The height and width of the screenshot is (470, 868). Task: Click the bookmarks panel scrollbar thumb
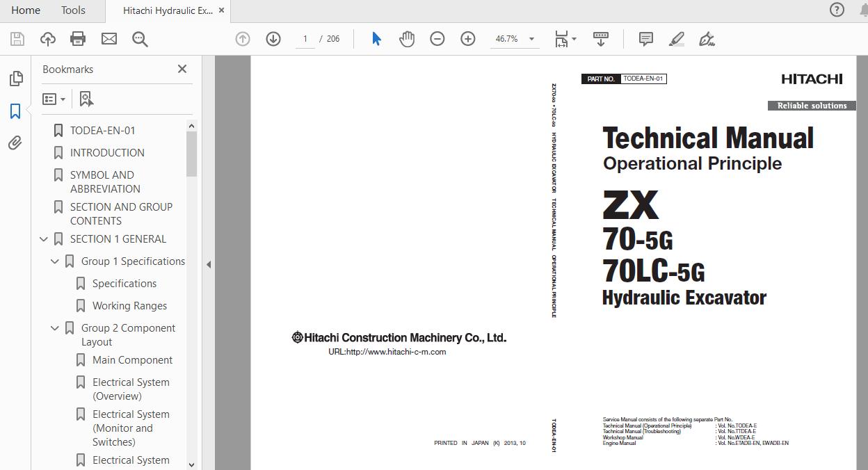point(192,153)
